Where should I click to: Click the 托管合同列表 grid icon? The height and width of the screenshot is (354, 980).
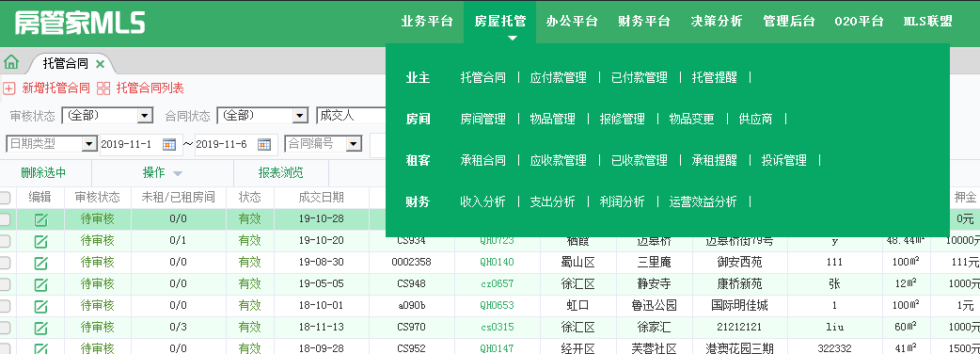pos(103,88)
